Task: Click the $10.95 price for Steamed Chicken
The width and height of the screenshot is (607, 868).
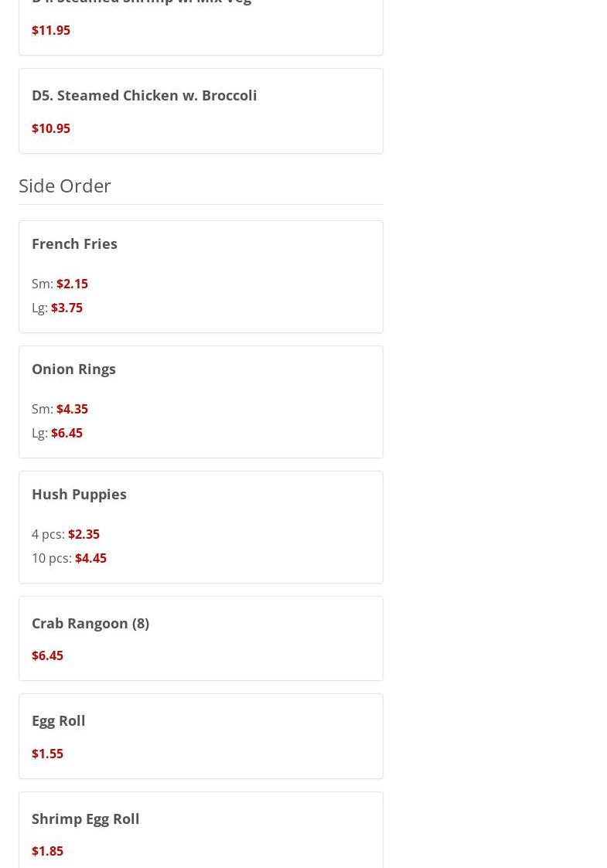Action: [51, 128]
